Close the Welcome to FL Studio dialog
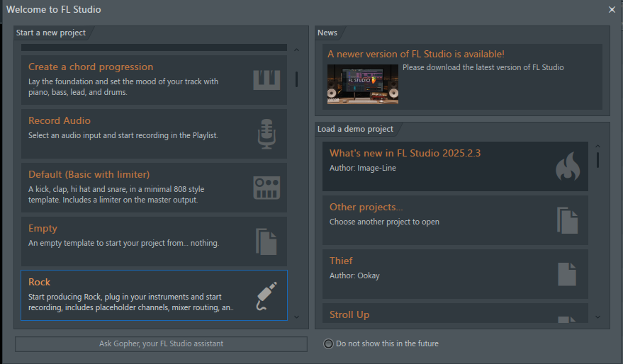 click(612, 9)
